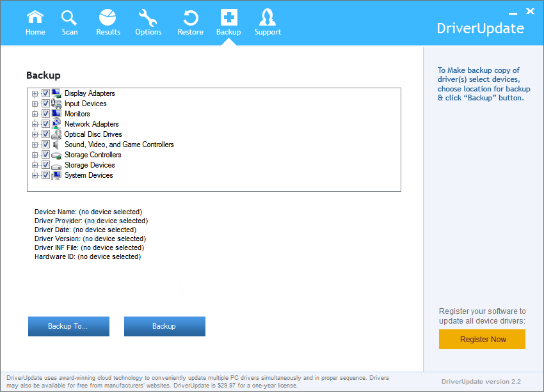Select the Network Adapters label
544x392 pixels.
[x=92, y=123]
